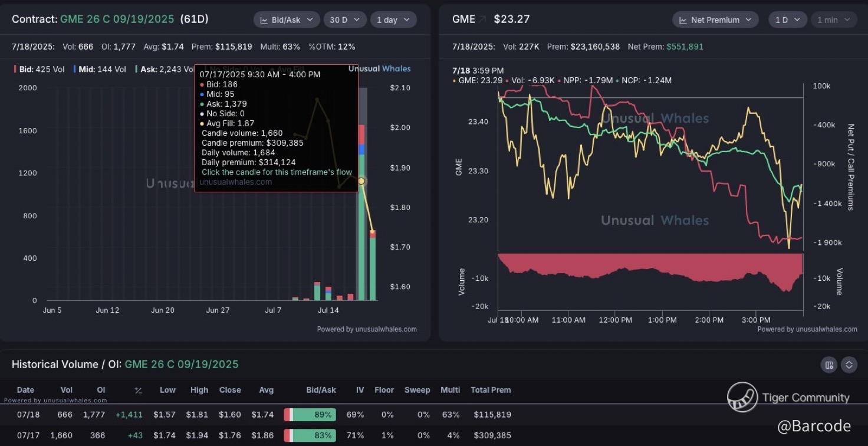
Task: Click the IV value 69% in 07/18 row
Action: pos(355,415)
